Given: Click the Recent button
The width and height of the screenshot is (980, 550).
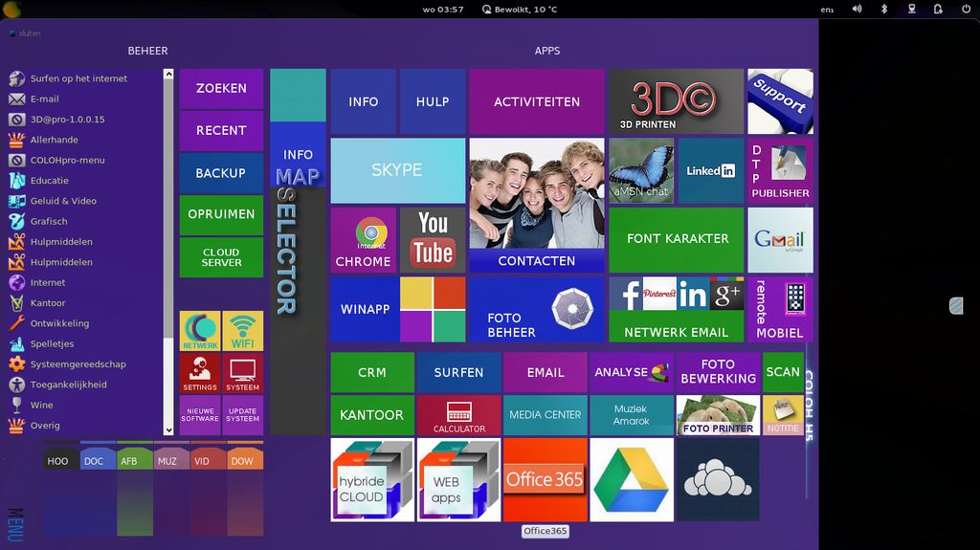Looking at the screenshot, I should (221, 131).
